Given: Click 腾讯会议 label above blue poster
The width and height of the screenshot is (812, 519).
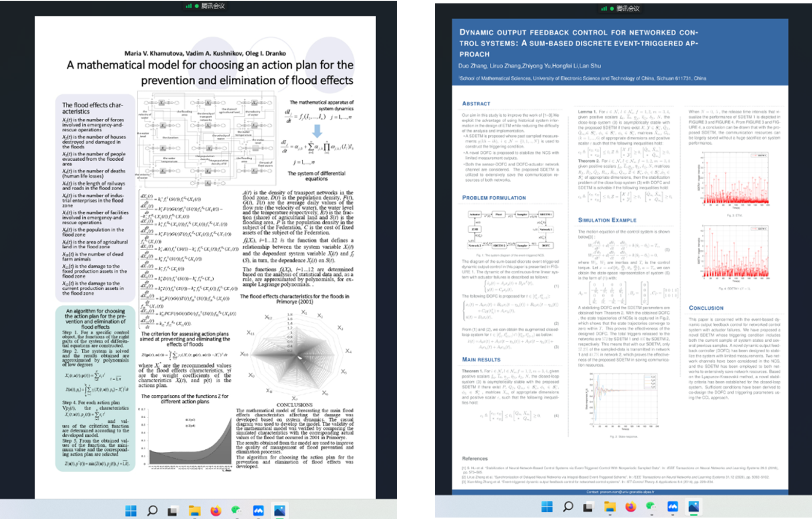Looking at the screenshot, I should click(x=628, y=8).
